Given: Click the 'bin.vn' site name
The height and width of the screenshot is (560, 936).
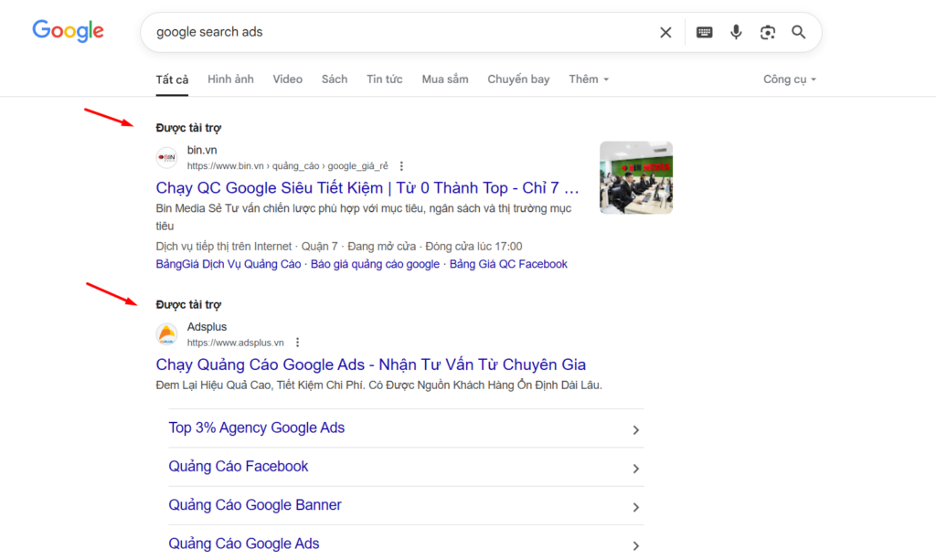Looking at the screenshot, I should pyautogui.click(x=202, y=151).
